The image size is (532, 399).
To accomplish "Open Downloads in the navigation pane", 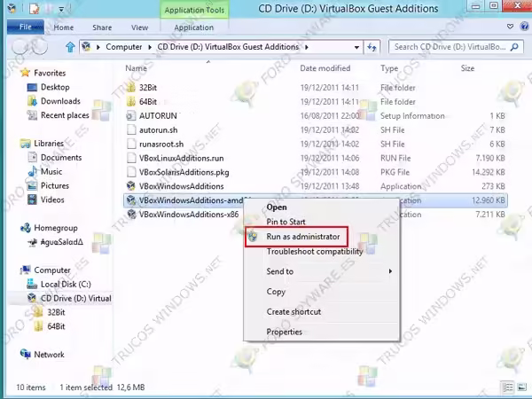I will (x=60, y=101).
